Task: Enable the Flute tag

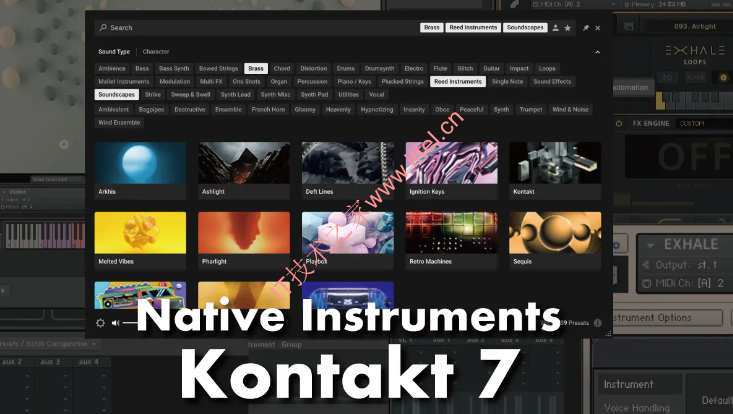Action: [440, 68]
